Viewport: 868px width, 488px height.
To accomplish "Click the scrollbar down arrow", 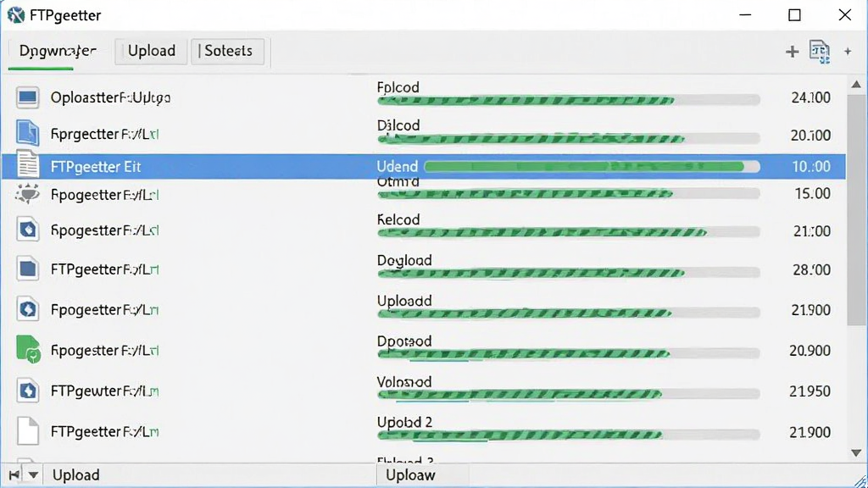I will click(856, 453).
